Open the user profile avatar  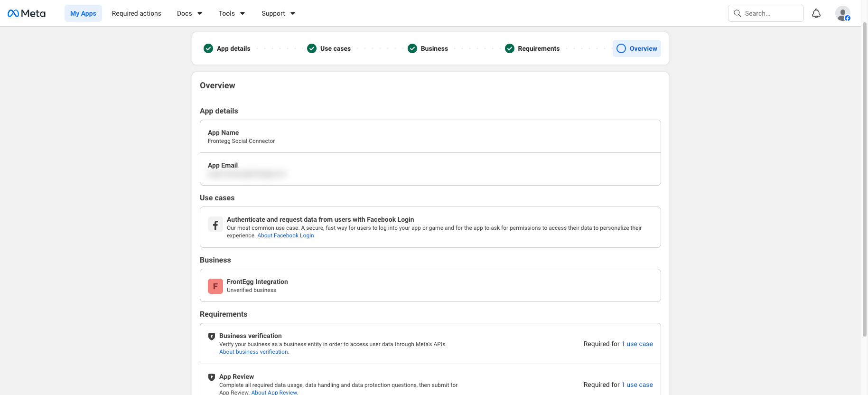tap(843, 13)
